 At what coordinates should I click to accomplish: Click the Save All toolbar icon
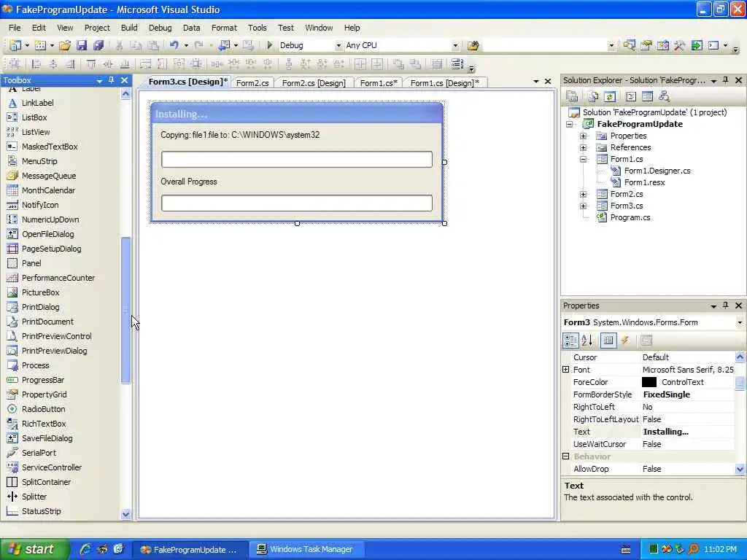pos(98,45)
